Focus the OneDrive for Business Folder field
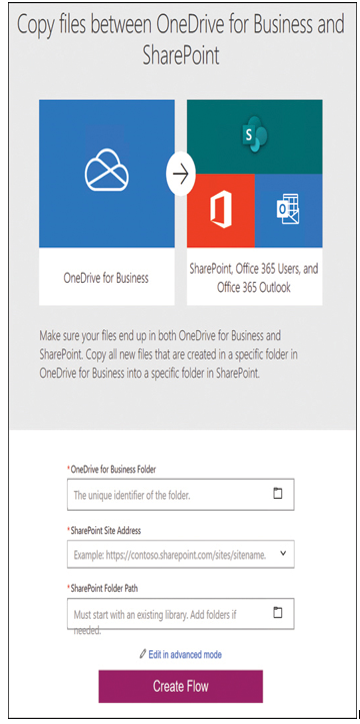Viewport: 360px width, 724px height. point(180,495)
